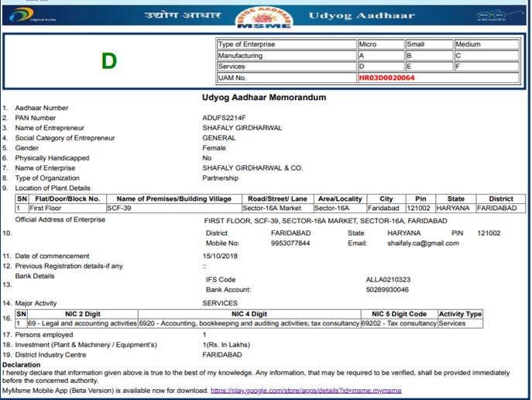Click the large green D category letter
The width and height of the screenshot is (532, 400).
(109, 61)
